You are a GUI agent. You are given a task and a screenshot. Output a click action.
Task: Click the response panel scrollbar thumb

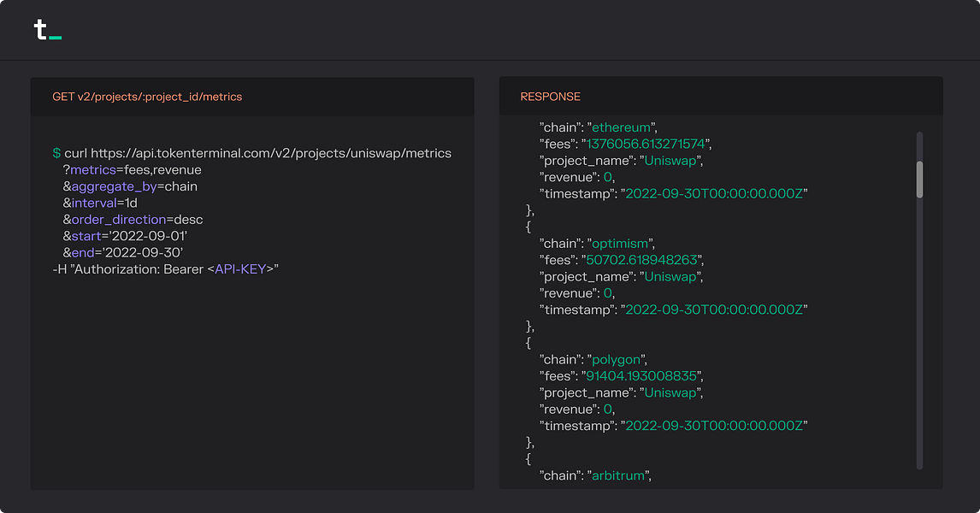point(919,180)
